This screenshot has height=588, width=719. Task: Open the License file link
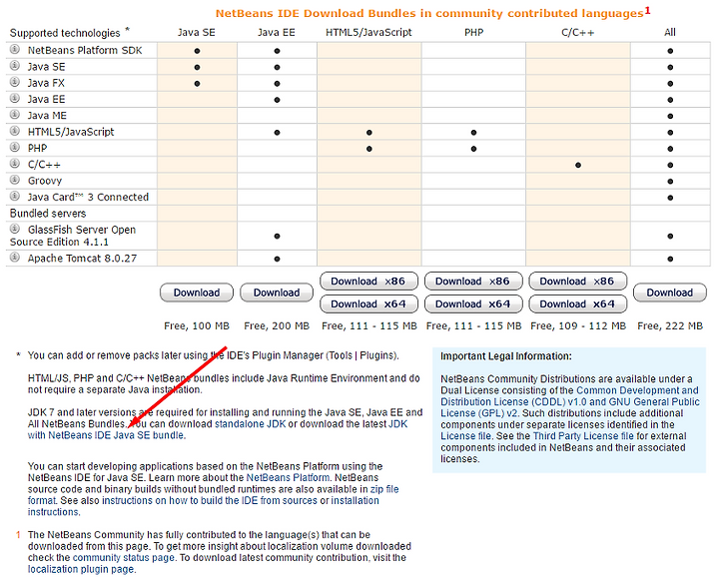tap(465, 436)
